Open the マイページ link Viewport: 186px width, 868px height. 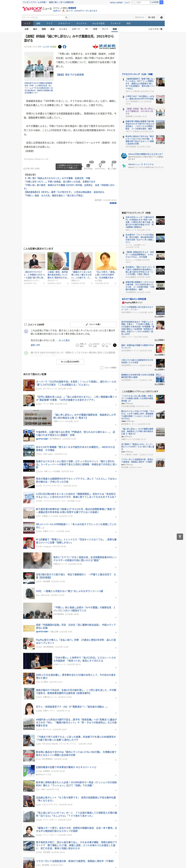pos(139,18)
